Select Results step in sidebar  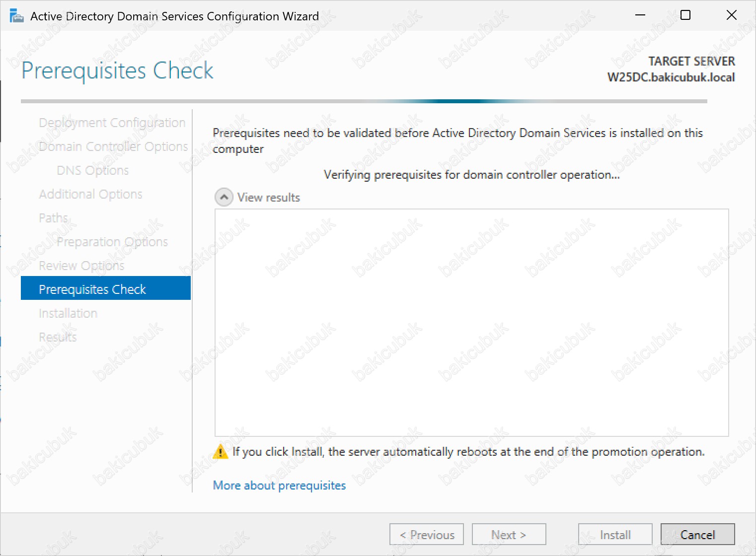[58, 337]
